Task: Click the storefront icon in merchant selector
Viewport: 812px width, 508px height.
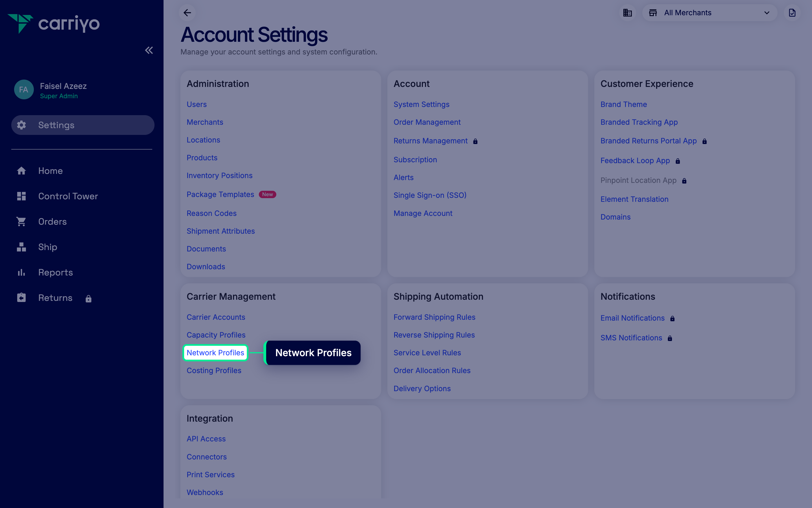Action: pos(653,13)
